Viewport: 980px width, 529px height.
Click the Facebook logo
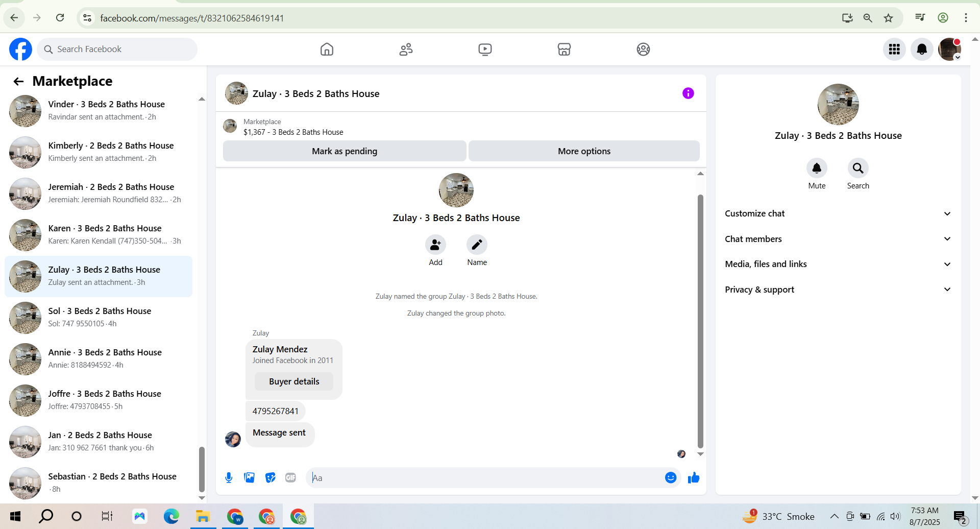tap(20, 49)
